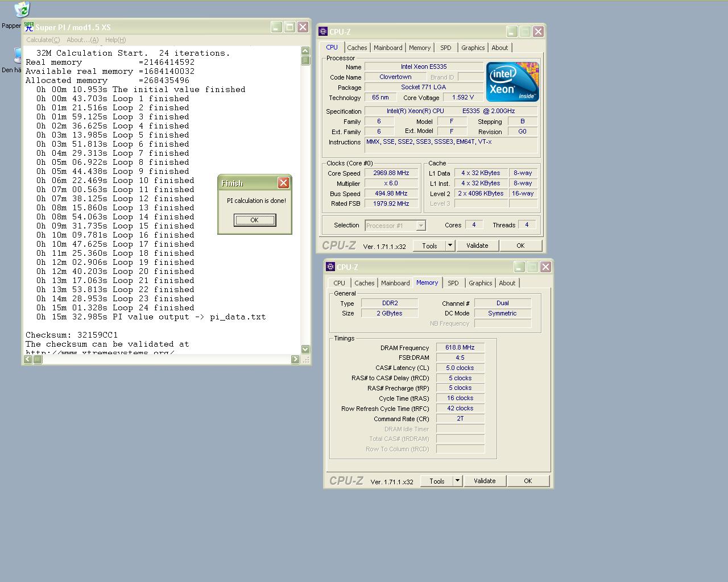Select CPU tab in top CPU-Z window

[332, 47]
